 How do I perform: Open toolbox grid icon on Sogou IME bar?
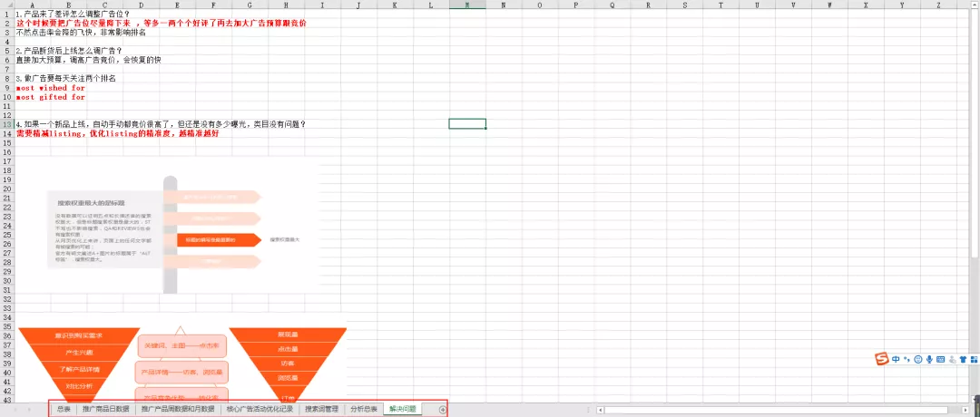click(973, 360)
